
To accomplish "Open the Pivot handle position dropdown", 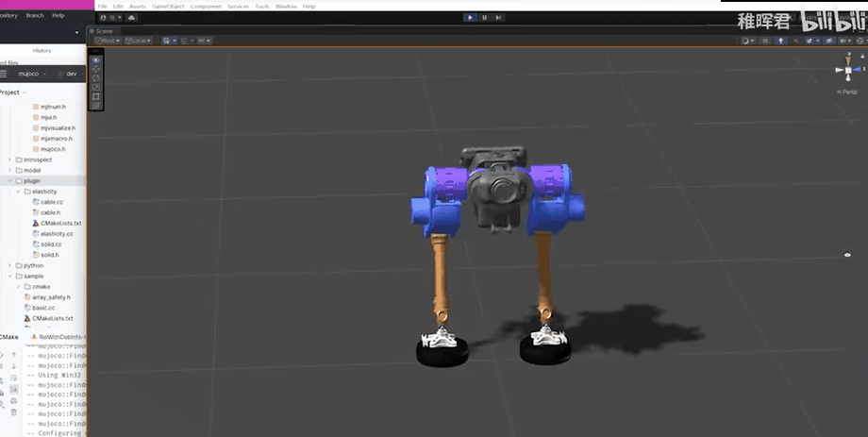I will click(108, 41).
